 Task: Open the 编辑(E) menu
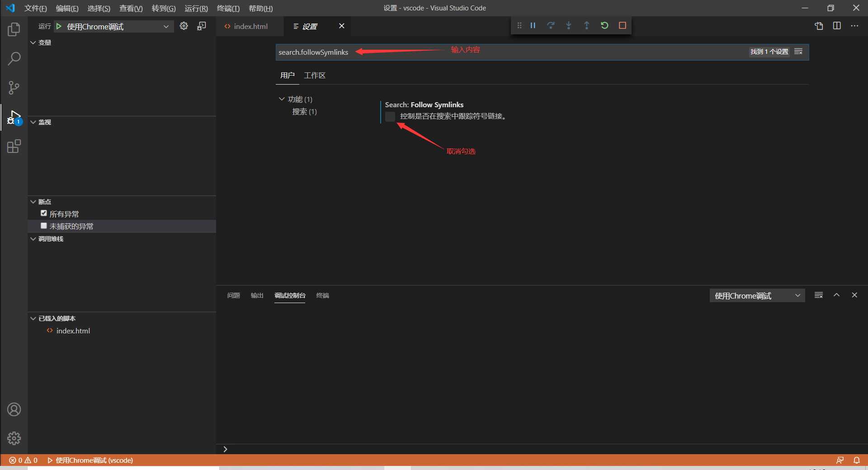click(67, 8)
